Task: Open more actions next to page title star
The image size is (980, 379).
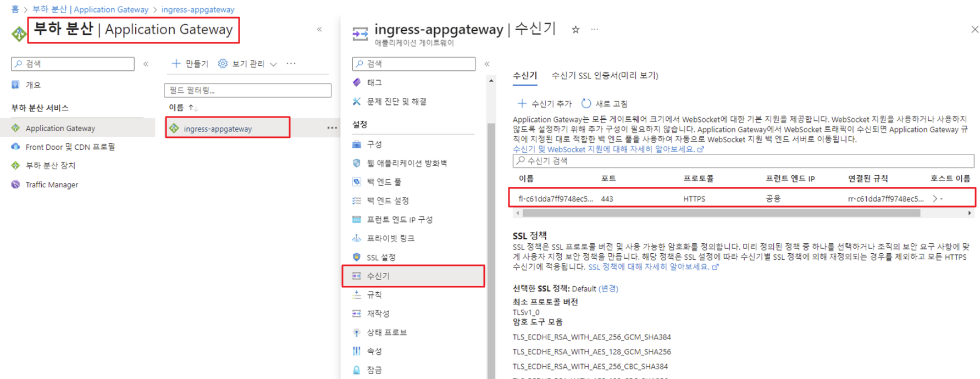Action: point(595,30)
